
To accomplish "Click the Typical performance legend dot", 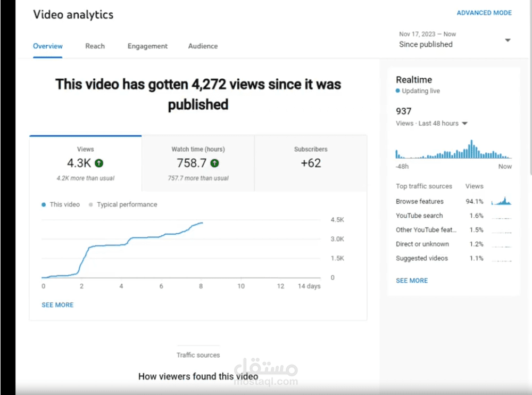I will (90, 204).
